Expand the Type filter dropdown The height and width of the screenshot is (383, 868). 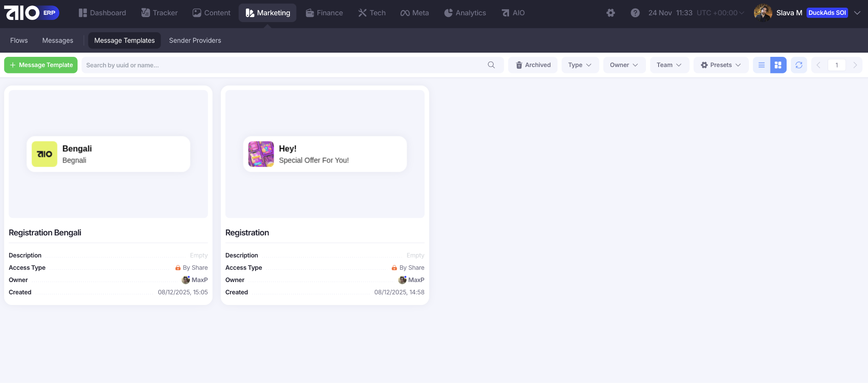click(x=580, y=65)
